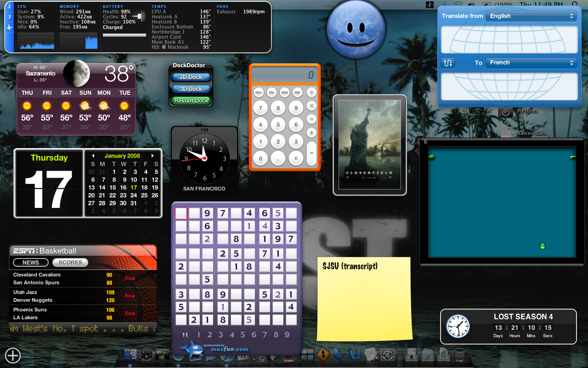588x368 pixels.
Task: Pick number 9 in Sudoku number row
Action: (287, 335)
